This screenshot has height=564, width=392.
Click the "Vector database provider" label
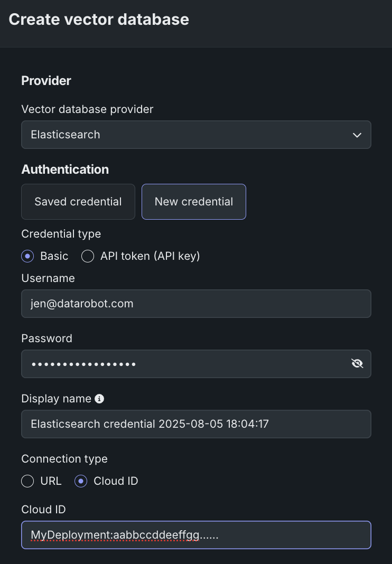pos(87,109)
